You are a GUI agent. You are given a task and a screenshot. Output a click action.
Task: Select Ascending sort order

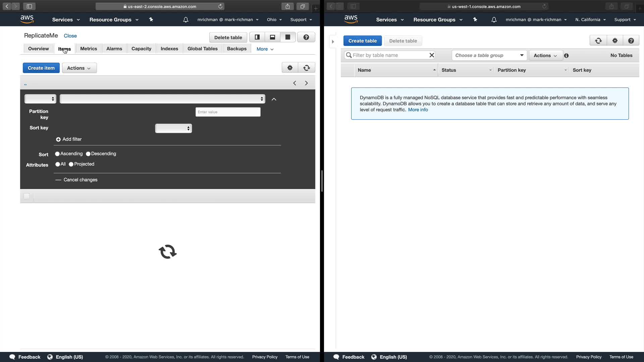[57, 154]
